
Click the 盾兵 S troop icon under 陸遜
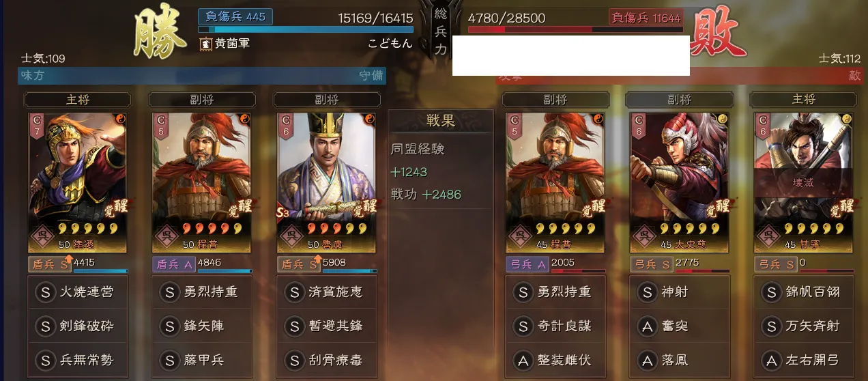pos(50,264)
